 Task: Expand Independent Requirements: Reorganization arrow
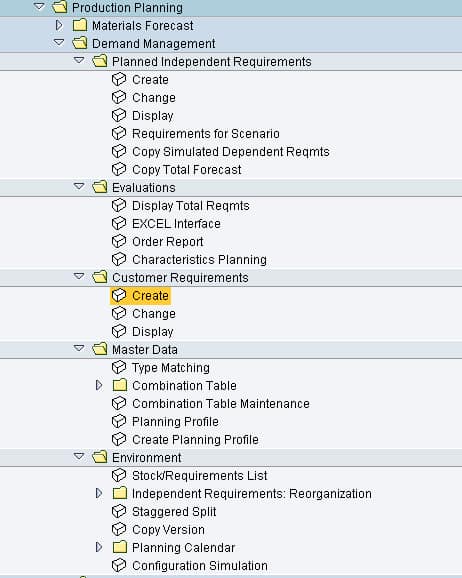click(99, 493)
